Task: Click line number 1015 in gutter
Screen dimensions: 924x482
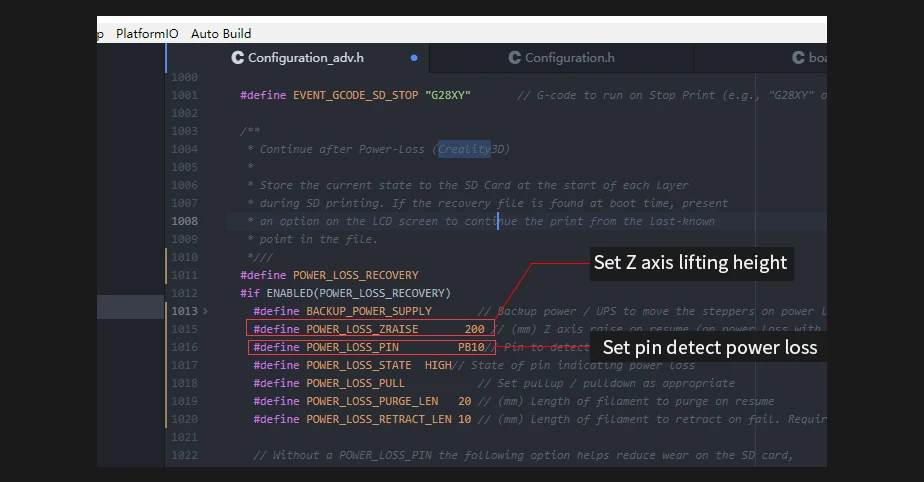Action: pos(184,329)
